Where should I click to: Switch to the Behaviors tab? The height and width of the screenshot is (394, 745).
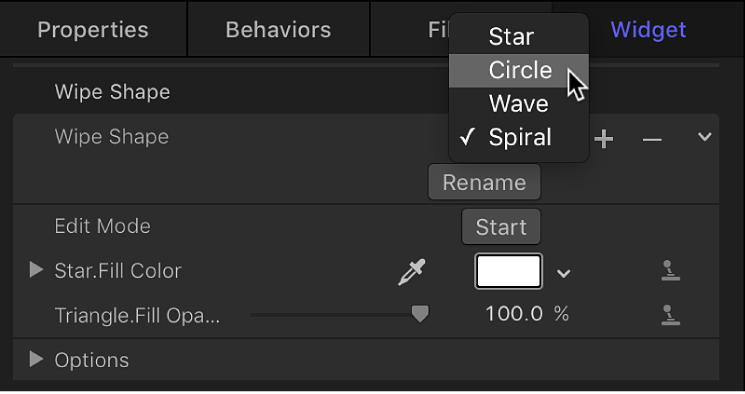point(278,29)
